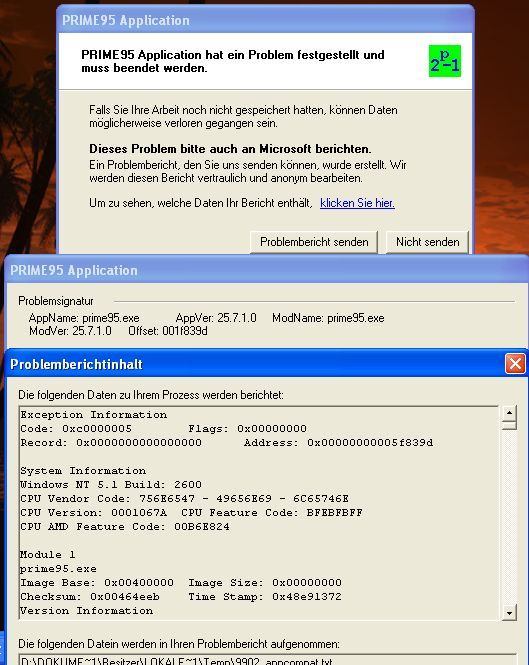Click 'AppVer: 25.7.1.0' in Problemsignatur
Image resolution: width=529 pixels, height=665 pixels.
[x=216, y=318]
